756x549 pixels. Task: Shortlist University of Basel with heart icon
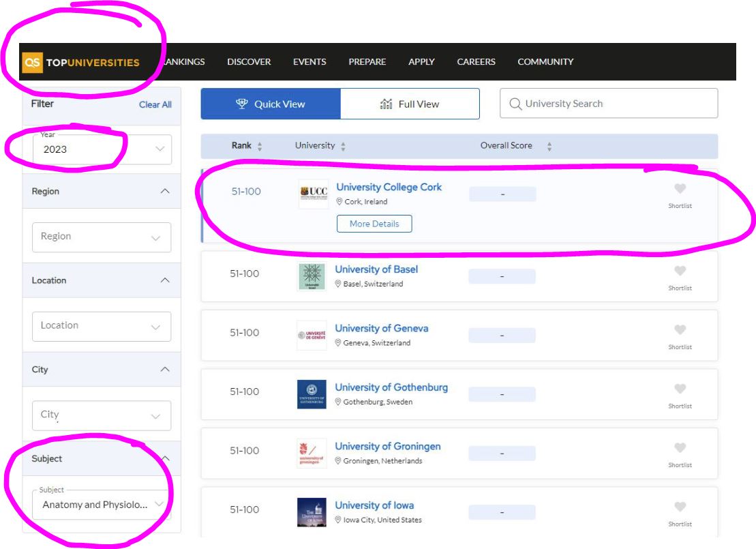pyautogui.click(x=680, y=271)
